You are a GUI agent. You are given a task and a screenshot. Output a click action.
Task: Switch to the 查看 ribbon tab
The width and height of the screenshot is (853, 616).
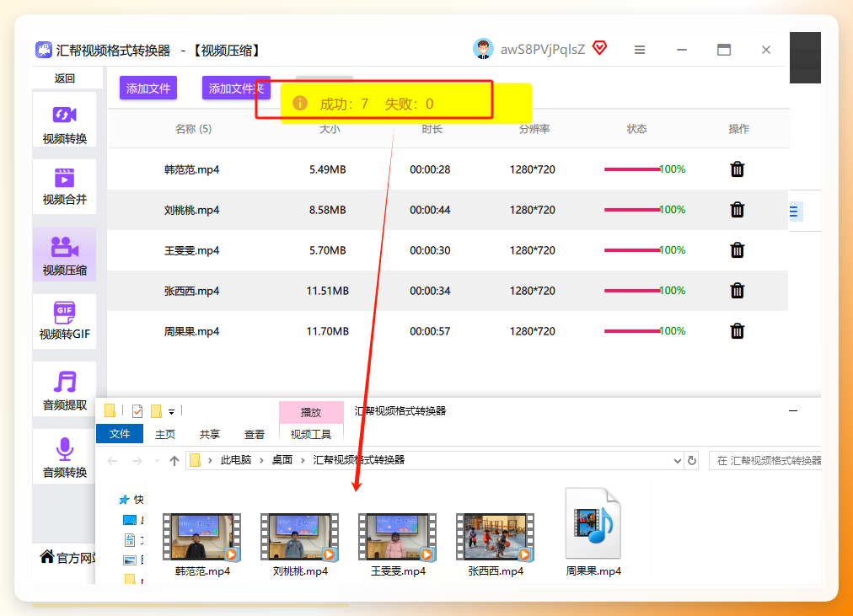coord(254,434)
